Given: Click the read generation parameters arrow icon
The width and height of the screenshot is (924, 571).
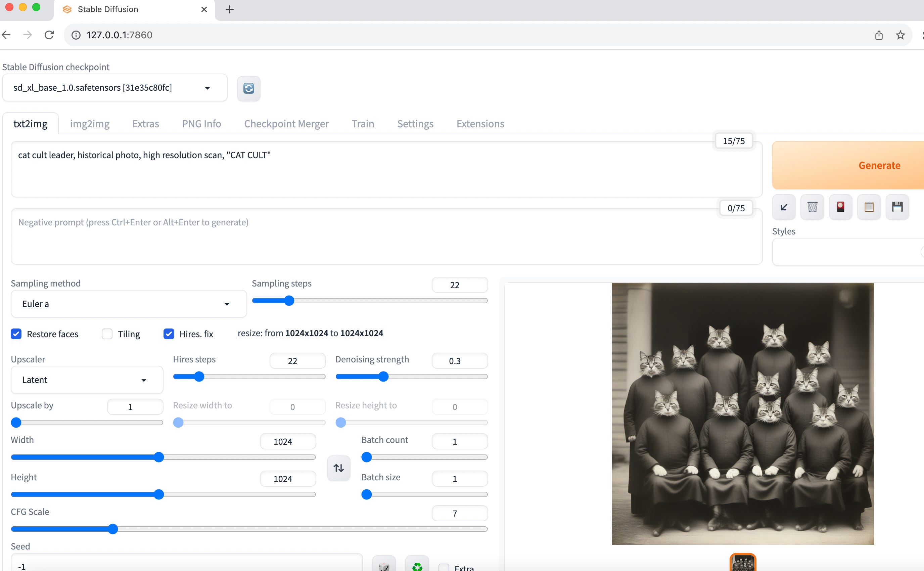Looking at the screenshot, I should 784,207.
